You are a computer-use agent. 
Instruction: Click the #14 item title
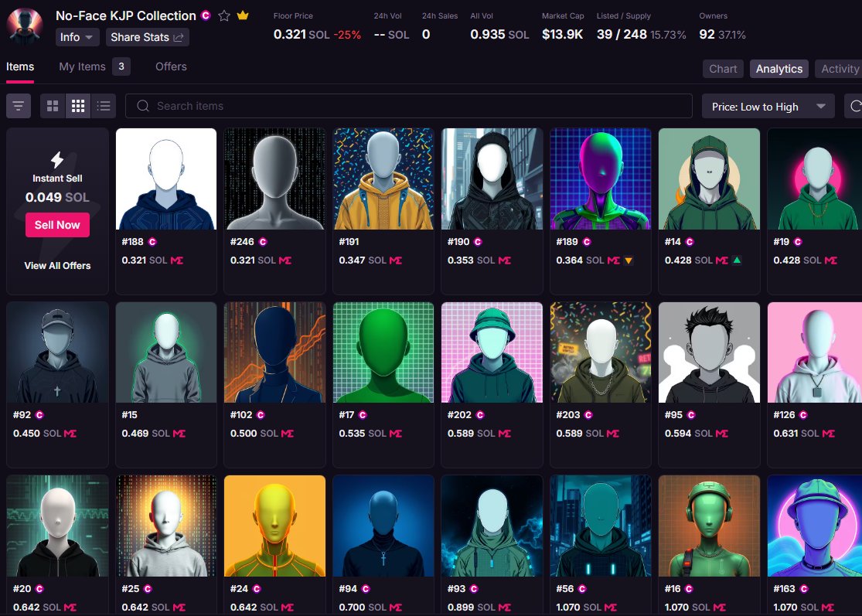(673, 242)
